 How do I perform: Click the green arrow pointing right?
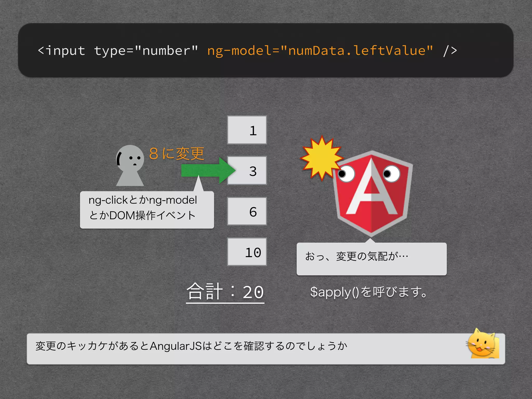click(x=208, y=171)
